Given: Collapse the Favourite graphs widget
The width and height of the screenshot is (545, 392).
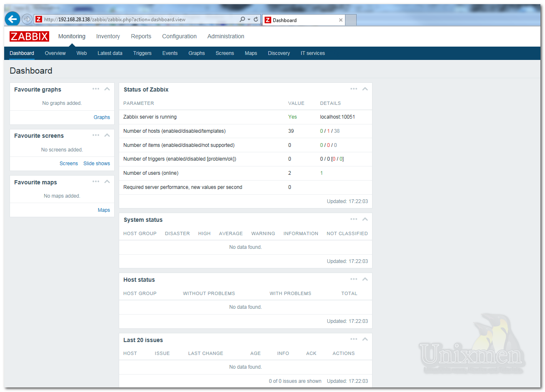Looking at the screenshot, I should click(x=107, y=89).
